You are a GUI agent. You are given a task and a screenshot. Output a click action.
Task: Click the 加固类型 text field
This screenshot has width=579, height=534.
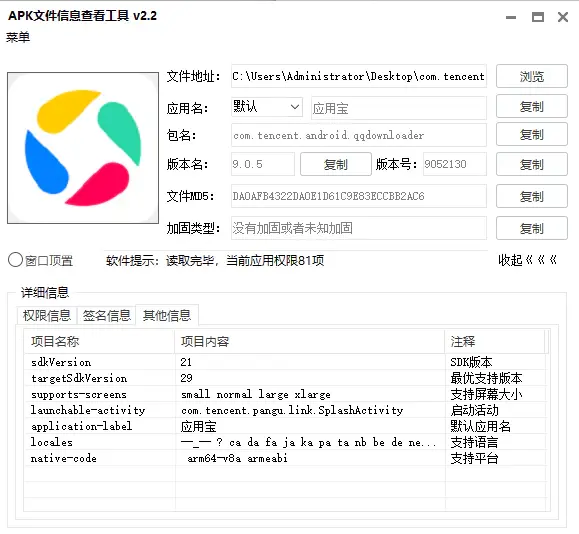tap(359, 228)
